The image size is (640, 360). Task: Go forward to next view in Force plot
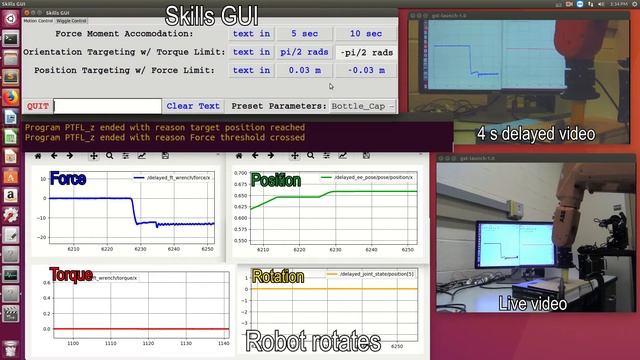pos(70,156)
